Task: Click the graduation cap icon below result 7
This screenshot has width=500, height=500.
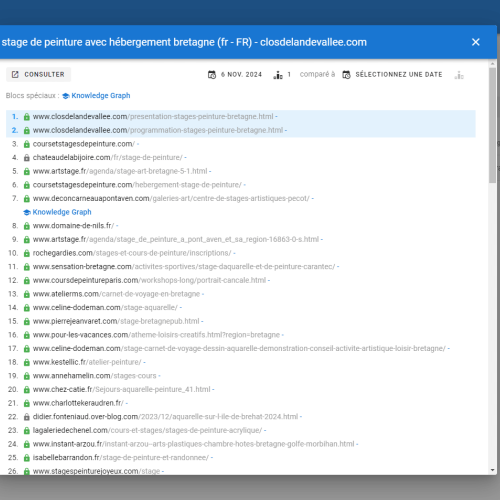Action: click(27, 212)
